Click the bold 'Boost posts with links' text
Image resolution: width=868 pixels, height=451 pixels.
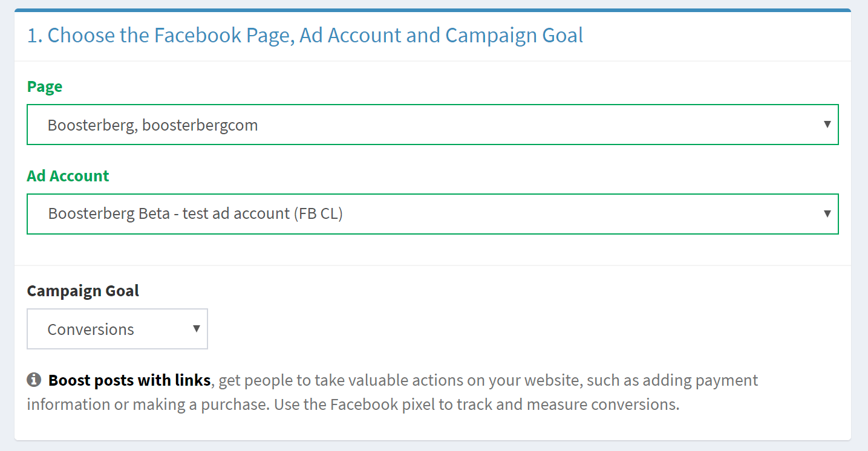coord(129,380)
